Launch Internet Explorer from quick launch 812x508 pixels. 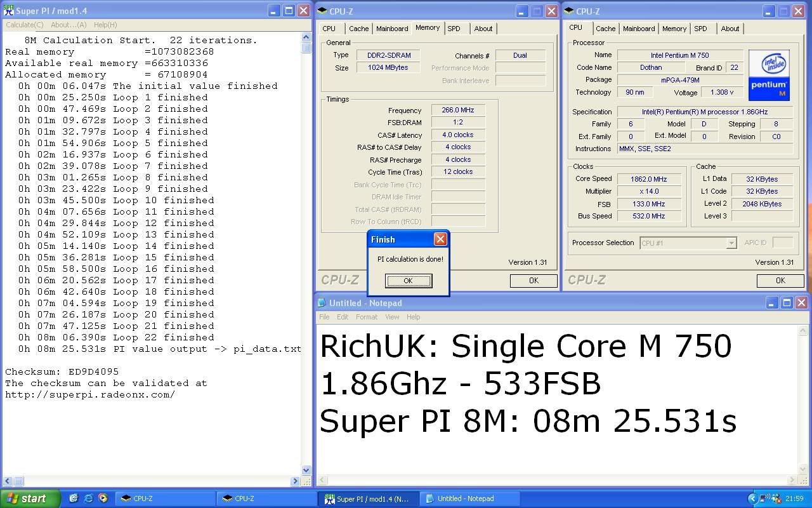[x=88, y=498]
